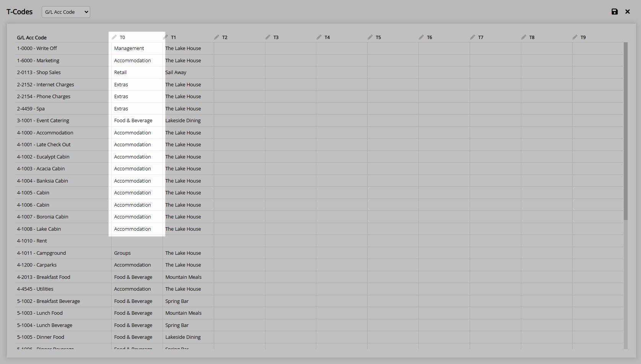This screenshot has width=641, height=364.
Task: Open the G/L Acc Code dropdown
Action: pyautogui.click(x=66, y=12)
